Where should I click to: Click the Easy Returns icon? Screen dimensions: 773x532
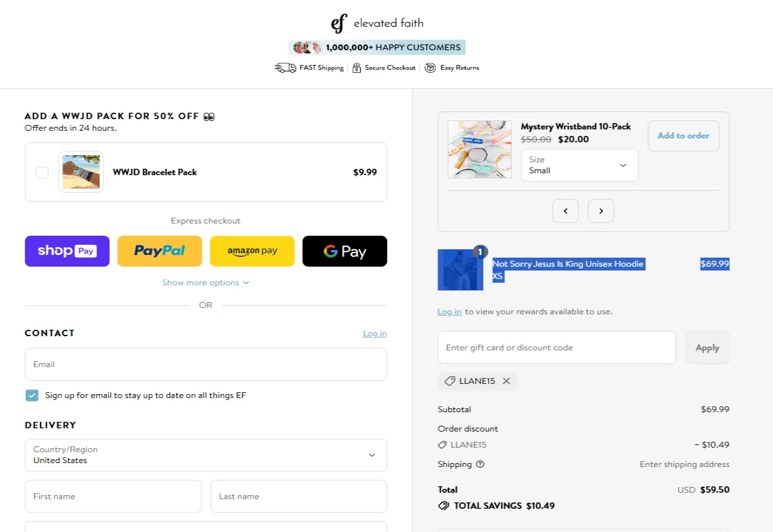click(429, 67)
